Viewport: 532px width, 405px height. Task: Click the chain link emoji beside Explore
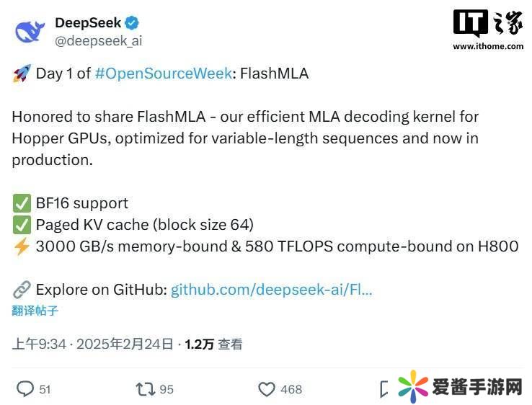coord(21,290)
